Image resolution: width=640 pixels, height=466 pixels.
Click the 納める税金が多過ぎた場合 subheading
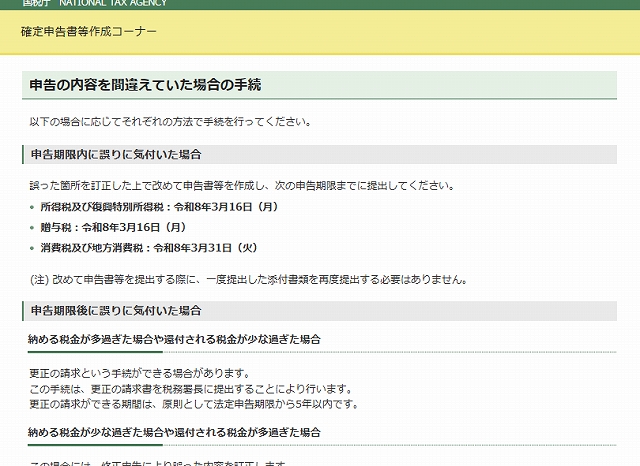(175, 340)
